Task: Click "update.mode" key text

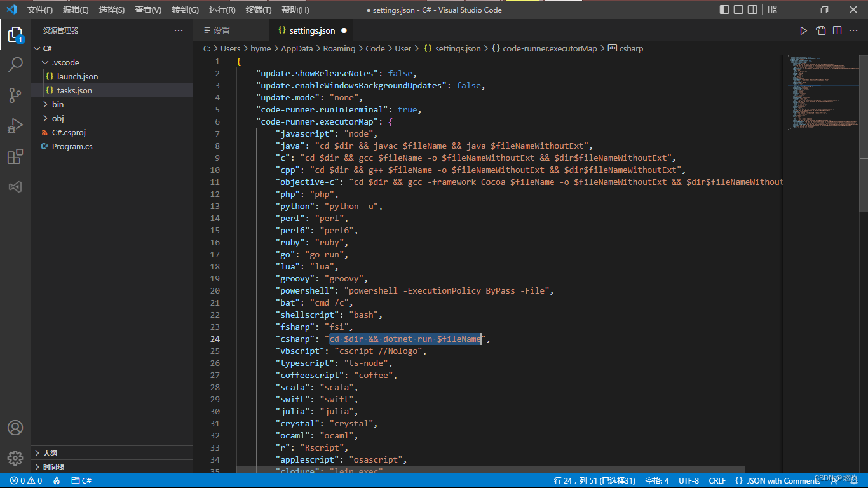Action: coord(287,97)
